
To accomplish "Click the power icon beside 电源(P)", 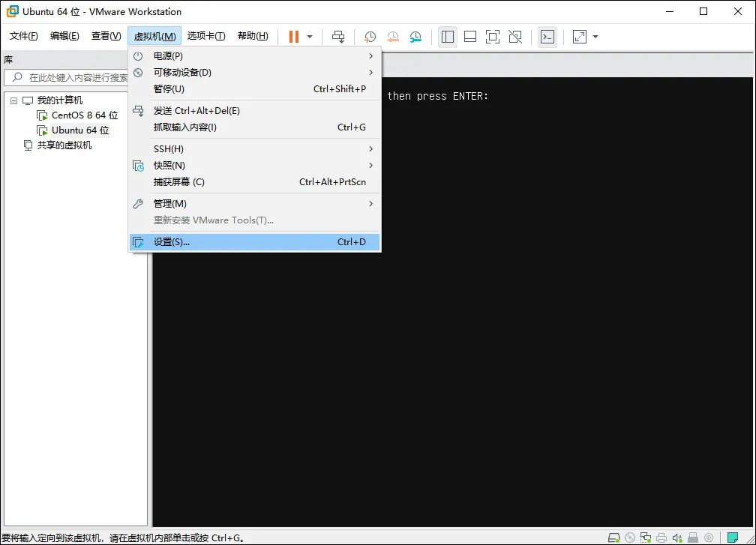I will point(138,56).
